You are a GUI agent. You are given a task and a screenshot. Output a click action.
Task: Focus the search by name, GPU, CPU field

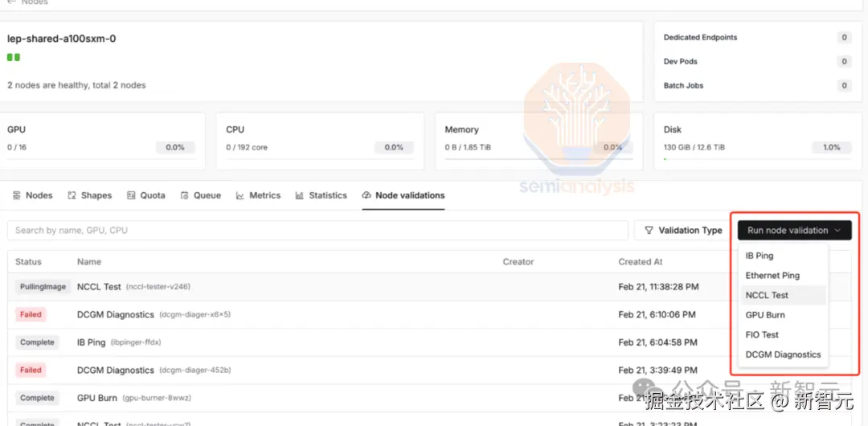tap(317, 231)
